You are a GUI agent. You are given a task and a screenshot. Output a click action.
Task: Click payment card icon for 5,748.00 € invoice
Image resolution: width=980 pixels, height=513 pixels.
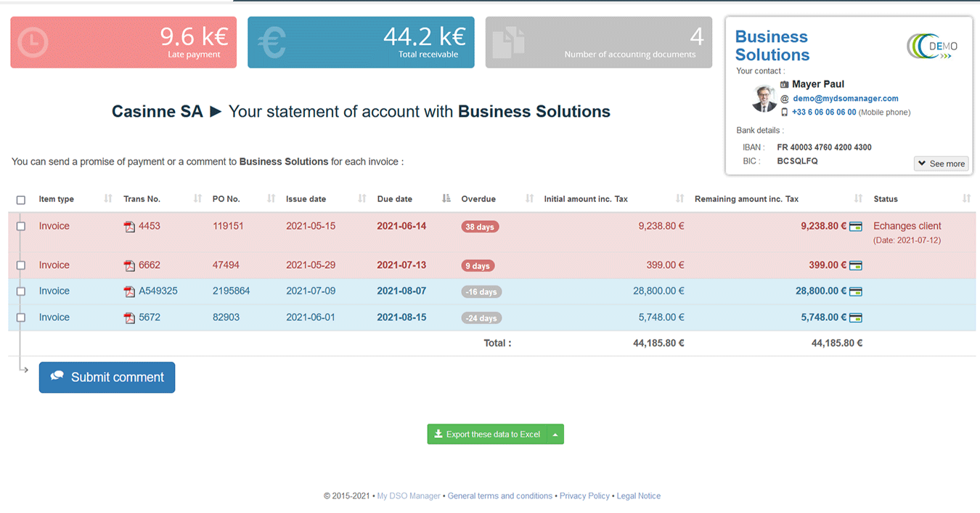[856, 318]
